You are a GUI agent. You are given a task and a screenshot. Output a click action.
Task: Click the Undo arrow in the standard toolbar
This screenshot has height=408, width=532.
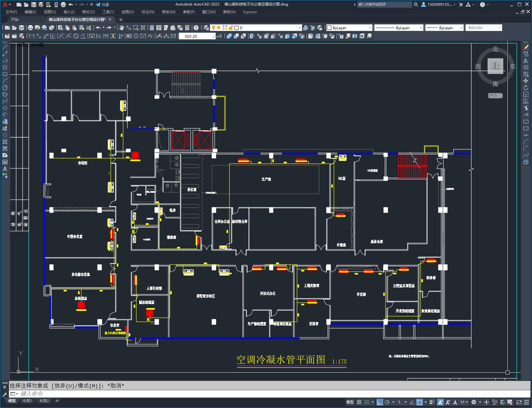click(x=98, y=28)
